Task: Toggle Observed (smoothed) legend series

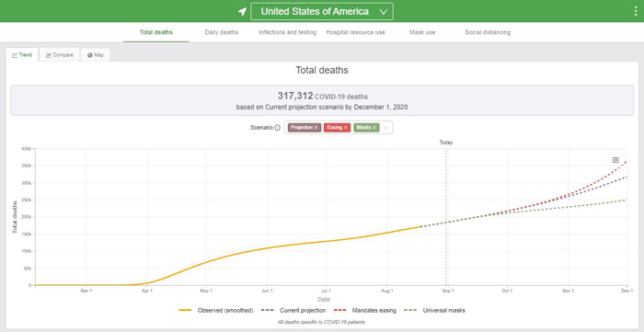Action: (216, 310)
